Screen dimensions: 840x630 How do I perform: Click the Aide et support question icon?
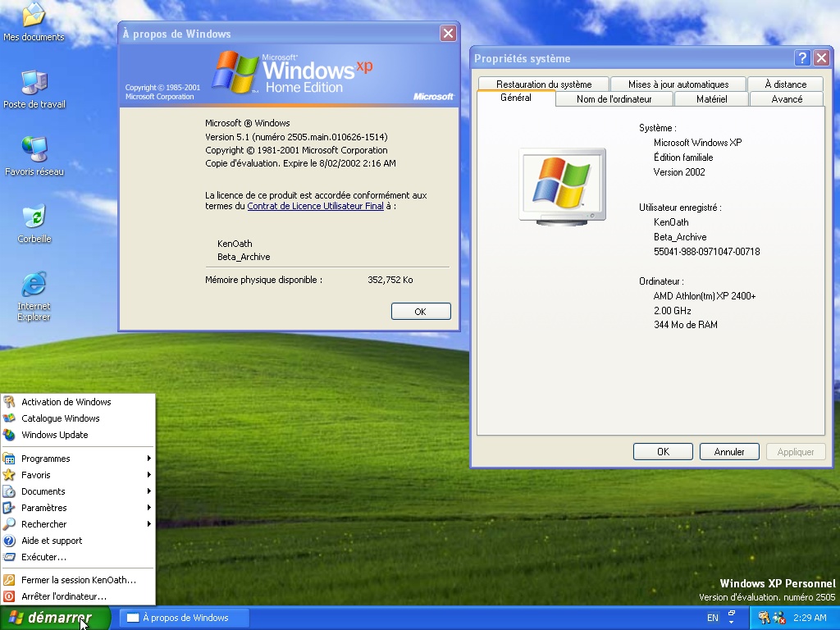9,541
